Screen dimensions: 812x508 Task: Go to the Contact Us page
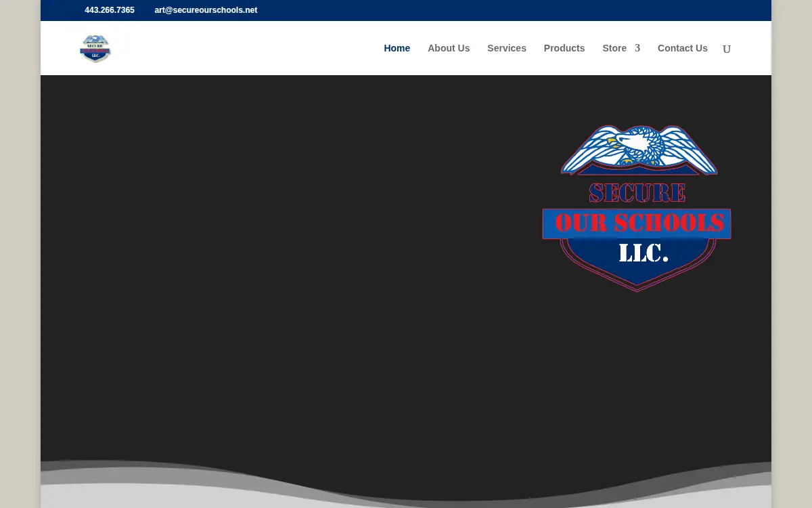coord(683,48)
